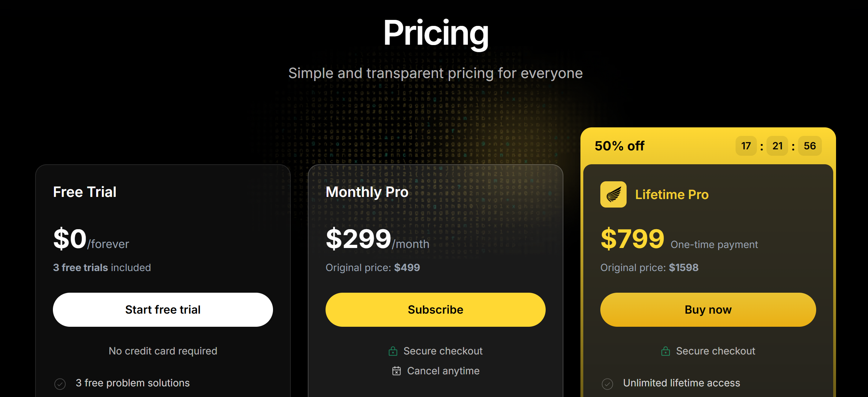The width and height of the screenshot is (868, 397).
Task: Click checkmark icon beside 3 free problem solutions
Action: click(60, 384)
